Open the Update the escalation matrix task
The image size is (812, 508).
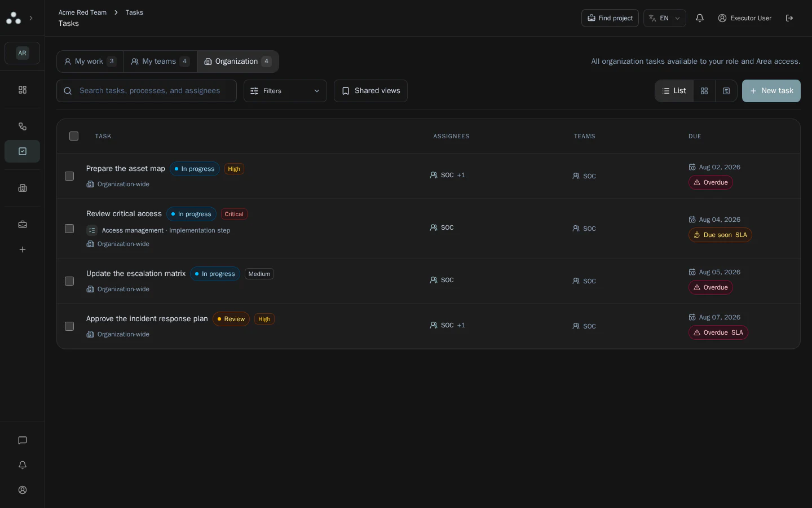pos(136,274)
